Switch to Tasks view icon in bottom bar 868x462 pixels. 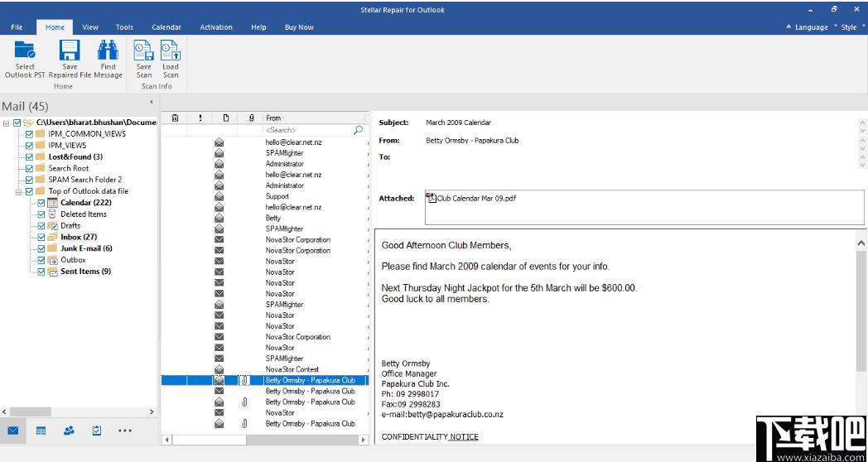pyautogui.click(x=97, y=431)
